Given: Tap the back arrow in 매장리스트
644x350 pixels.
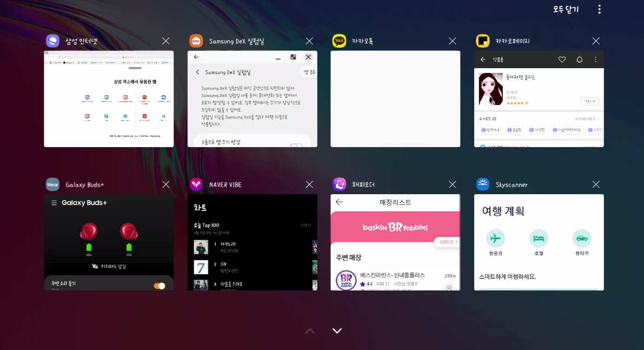Looking at the screenshot, I should 339,202.
